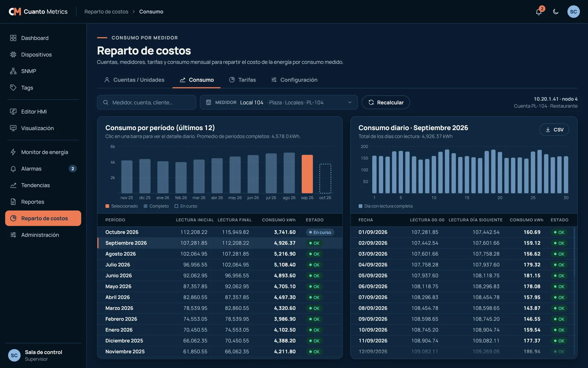Open Visualización in the sidebar
The height and width of the screenshot is (368, 588).
pos(43,128)
